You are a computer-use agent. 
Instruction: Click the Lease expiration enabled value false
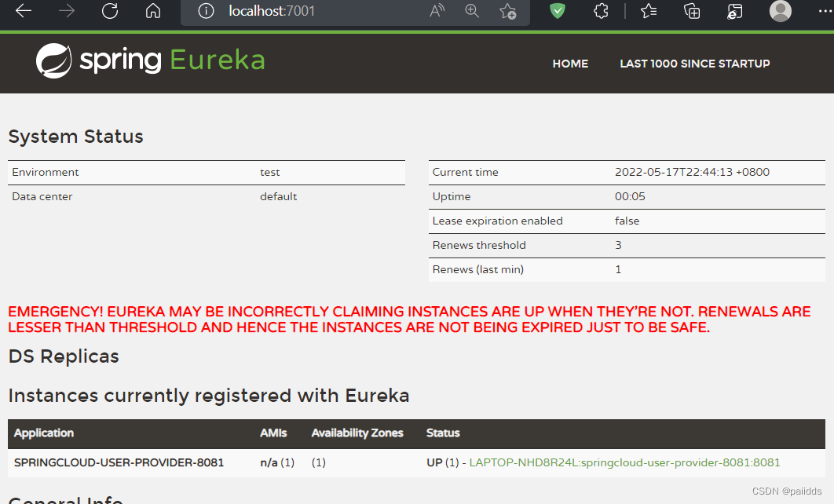[627, 221]
